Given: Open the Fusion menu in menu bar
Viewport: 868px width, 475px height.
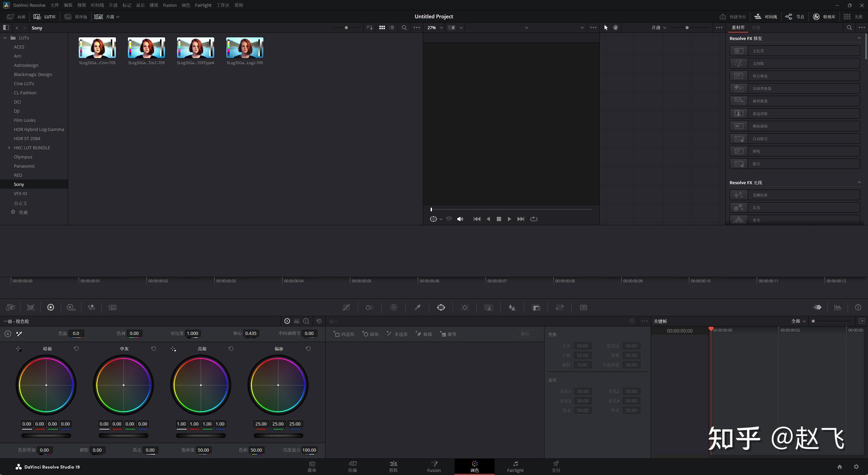Looking at the screenshot, I should [170, 5].
